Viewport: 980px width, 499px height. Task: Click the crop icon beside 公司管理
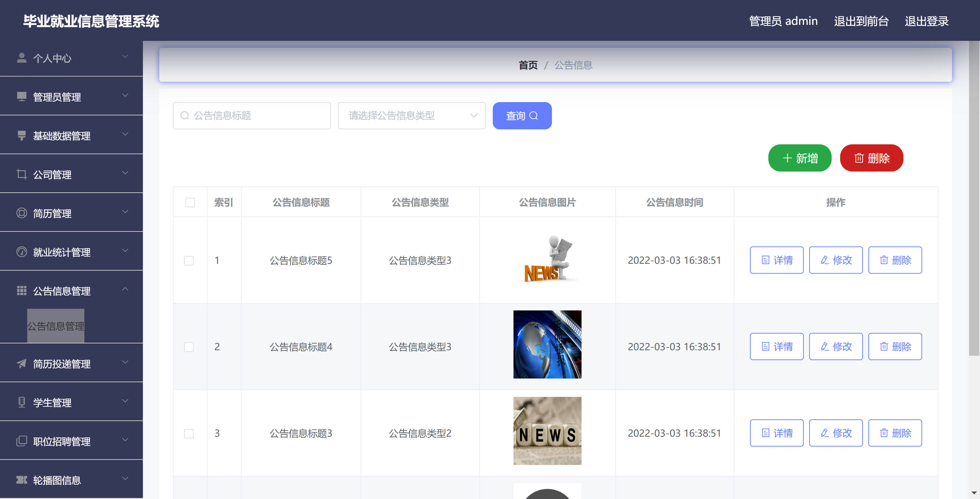point(22,174)
